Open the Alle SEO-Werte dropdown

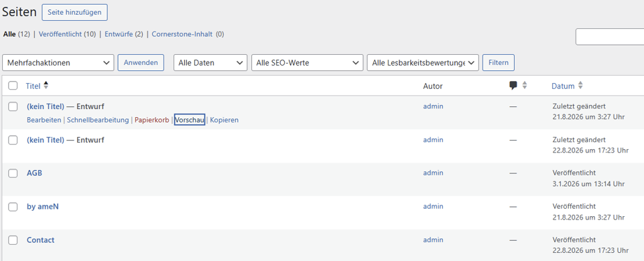point(307,63)
